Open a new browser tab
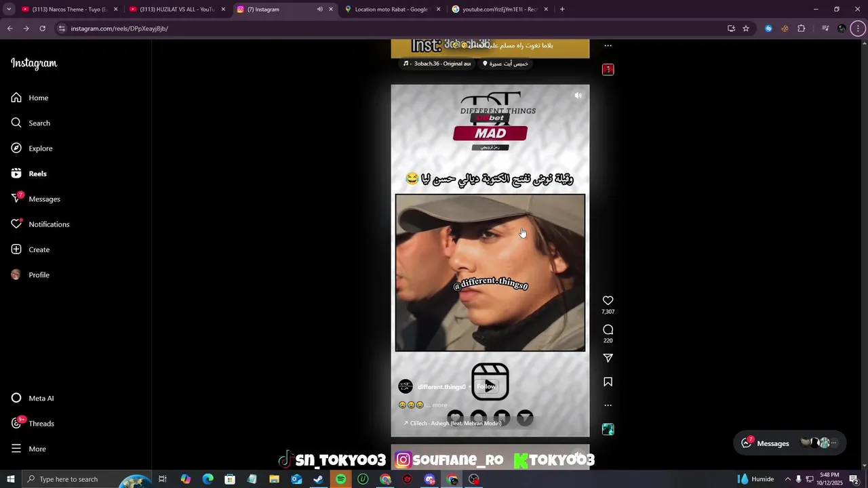The image size is (868, 488). (562, 9)
